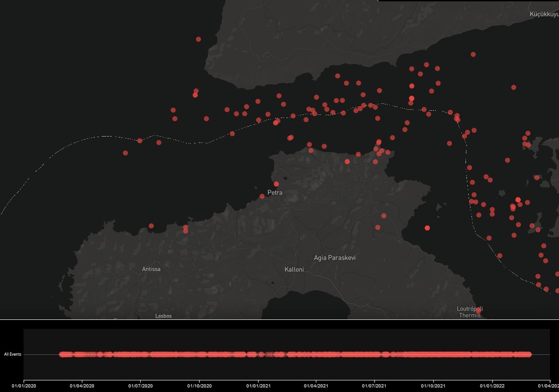Click the 01/07/2021 timeline date
559x392 pixels.
[x=375, y=386]
